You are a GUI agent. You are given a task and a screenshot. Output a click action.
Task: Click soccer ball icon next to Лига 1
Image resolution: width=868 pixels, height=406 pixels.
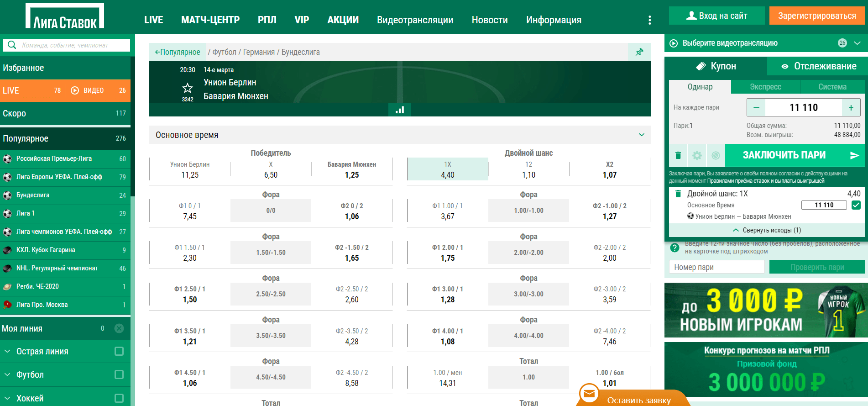point(7,214)
